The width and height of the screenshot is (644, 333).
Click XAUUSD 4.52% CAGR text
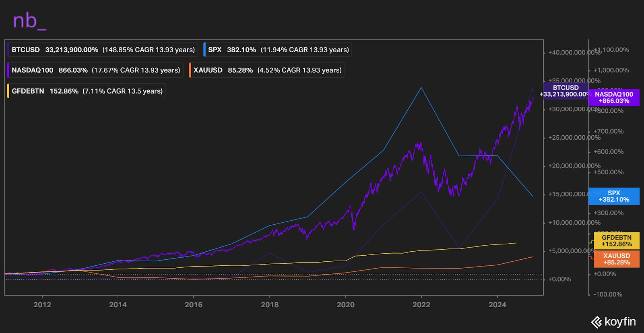click(x=299, y=70)
